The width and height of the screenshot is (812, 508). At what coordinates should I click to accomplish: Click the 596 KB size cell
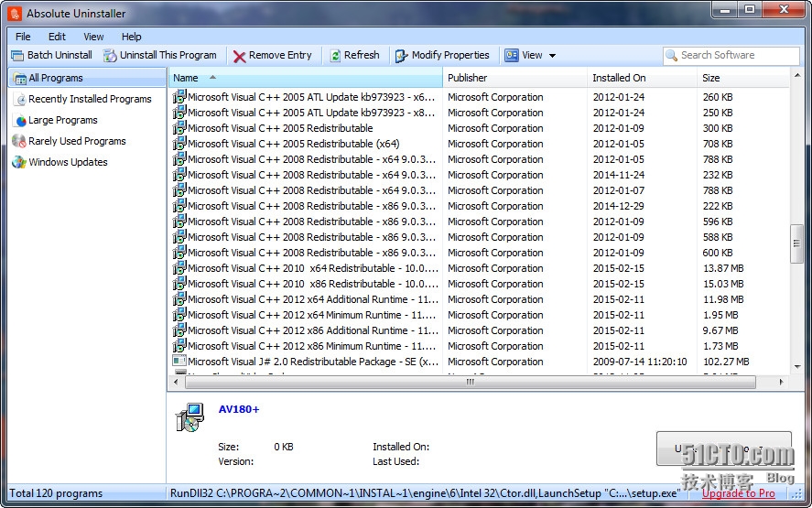718,222
